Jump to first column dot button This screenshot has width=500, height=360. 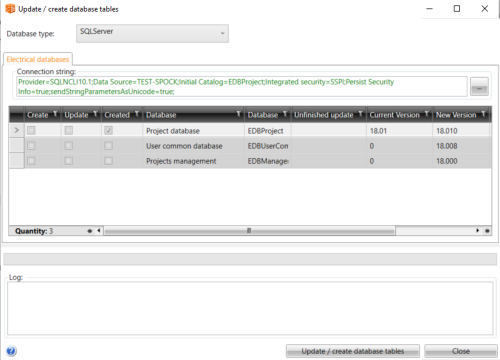click(x=89, y=231)
